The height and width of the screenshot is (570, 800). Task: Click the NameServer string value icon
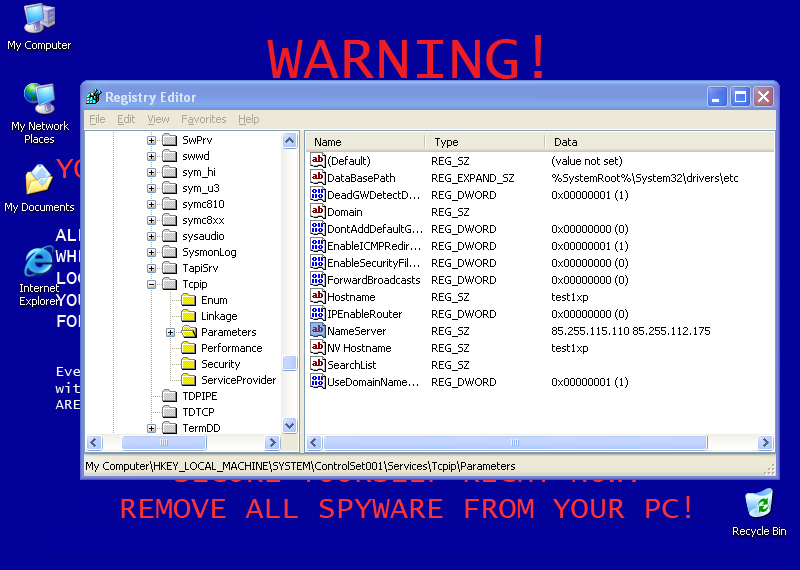coord(317,331)
